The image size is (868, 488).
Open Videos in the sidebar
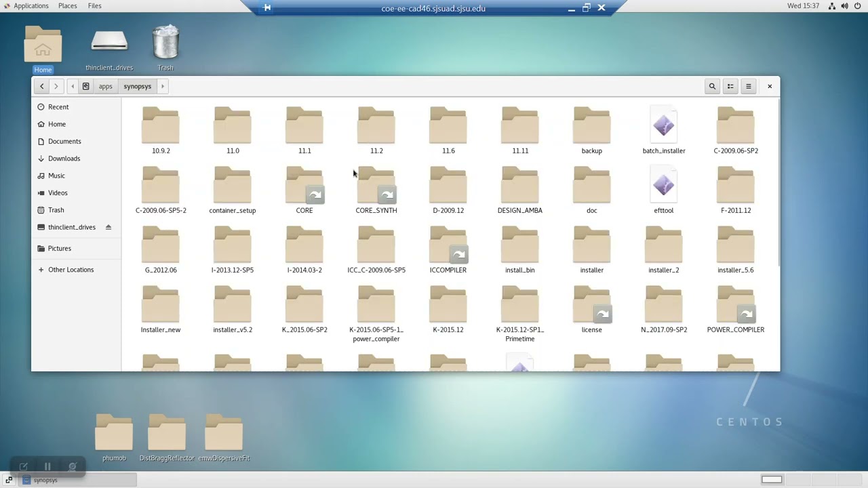[x=77, y=192]
